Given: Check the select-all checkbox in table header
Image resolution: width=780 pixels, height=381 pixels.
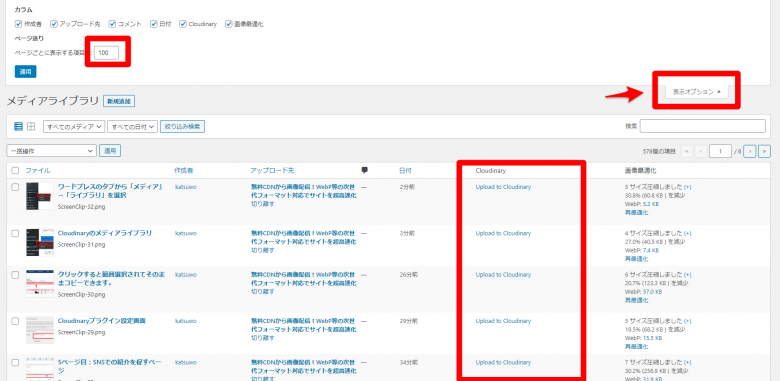Looking at the screenshot, I should pyautogui.click(x=15, y=171).
